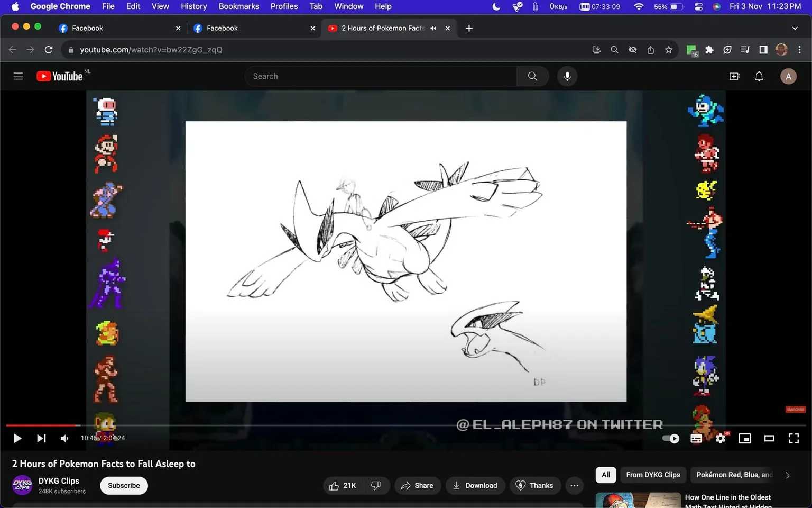This screenshot has width=812, height=508.
Task: Close the 2 Hours of Pokemon Facts tab
Action: [448, 28]
